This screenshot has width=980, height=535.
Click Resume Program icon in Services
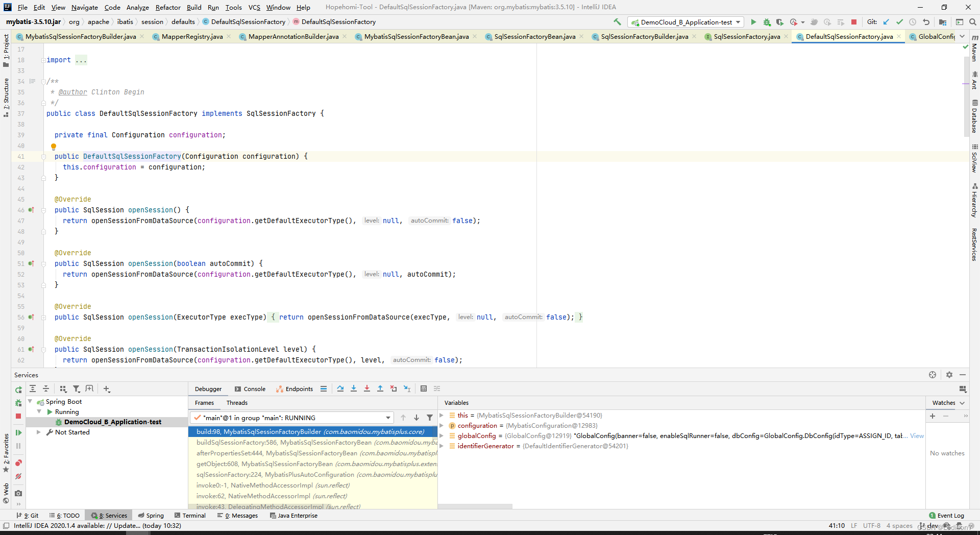(x=18, y=433)
